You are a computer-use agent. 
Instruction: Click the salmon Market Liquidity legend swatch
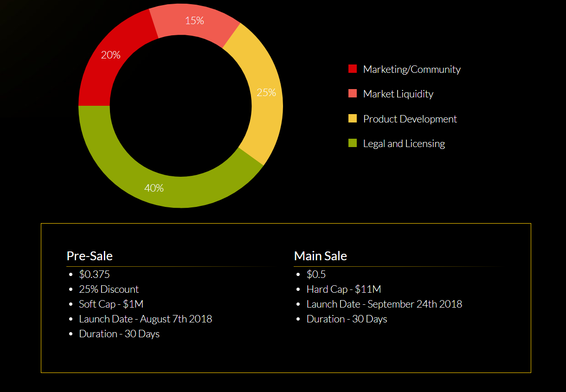coord(353,94)
